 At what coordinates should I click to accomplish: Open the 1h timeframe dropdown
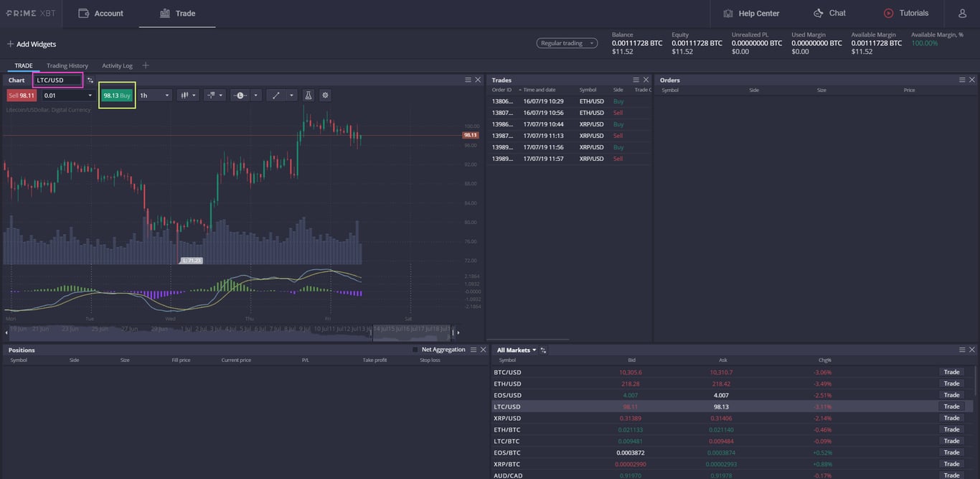click(154, 95)
